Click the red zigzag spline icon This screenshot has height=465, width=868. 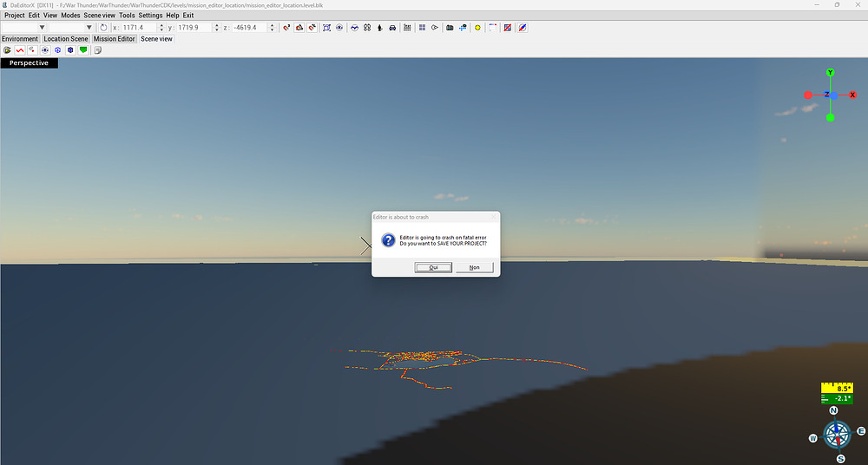(19, 50)
